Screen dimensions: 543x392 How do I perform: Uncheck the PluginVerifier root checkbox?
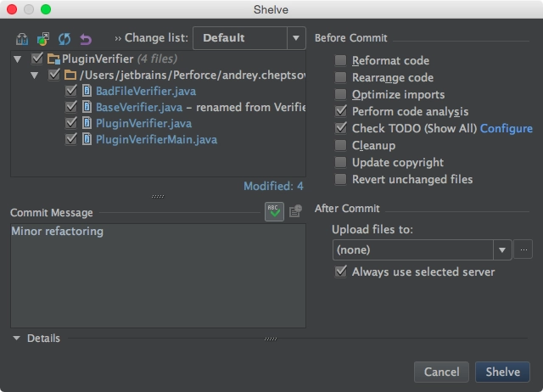pyautogui.click(x=37, y=59)
